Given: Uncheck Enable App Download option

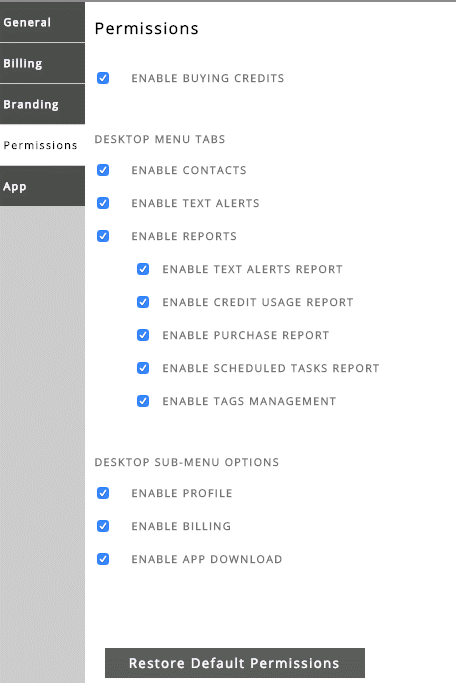Looking at the screenshot, I should (x=103, y=559).
